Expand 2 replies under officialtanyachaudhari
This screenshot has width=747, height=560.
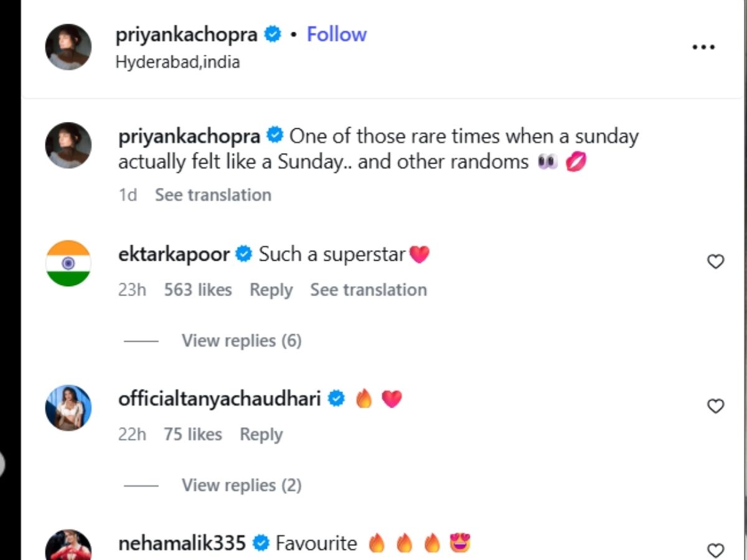tap(242, 485)
